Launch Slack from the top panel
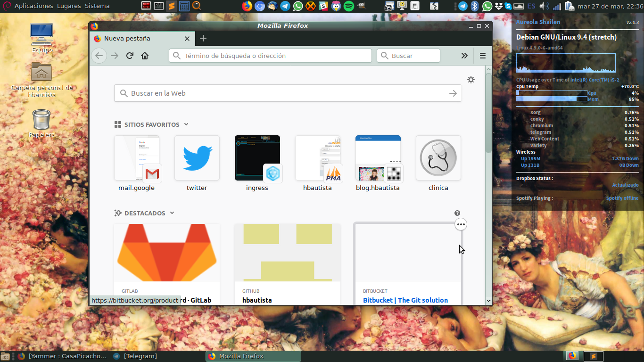The height and width of the screenshot is (362, 644). 323,6
